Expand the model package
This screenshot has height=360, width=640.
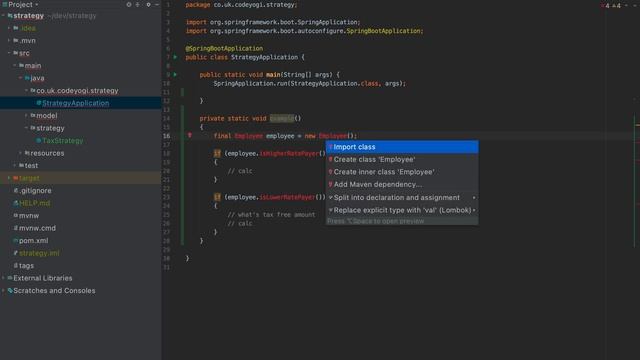26,116
